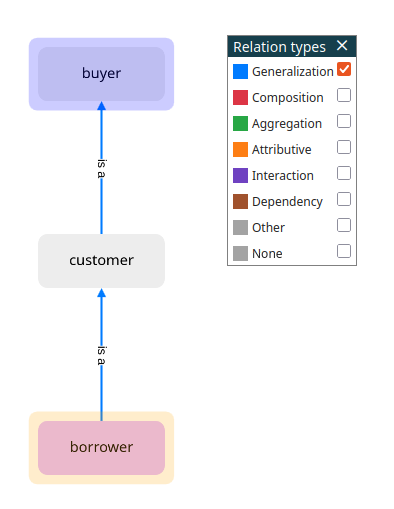Turn on the Dependency checkbox
The width and height of the screenshot is (394, 509).
[344, 199]
